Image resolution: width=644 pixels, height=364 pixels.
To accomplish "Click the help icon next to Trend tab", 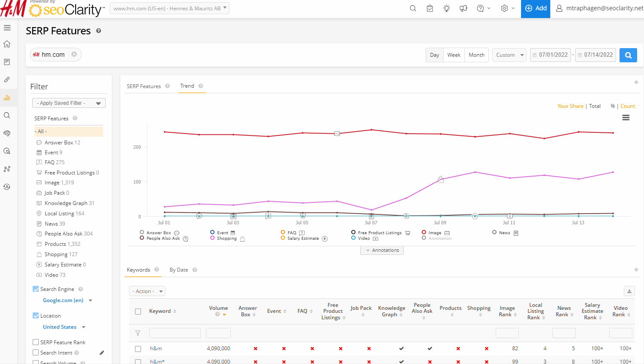I will point(201,86).
